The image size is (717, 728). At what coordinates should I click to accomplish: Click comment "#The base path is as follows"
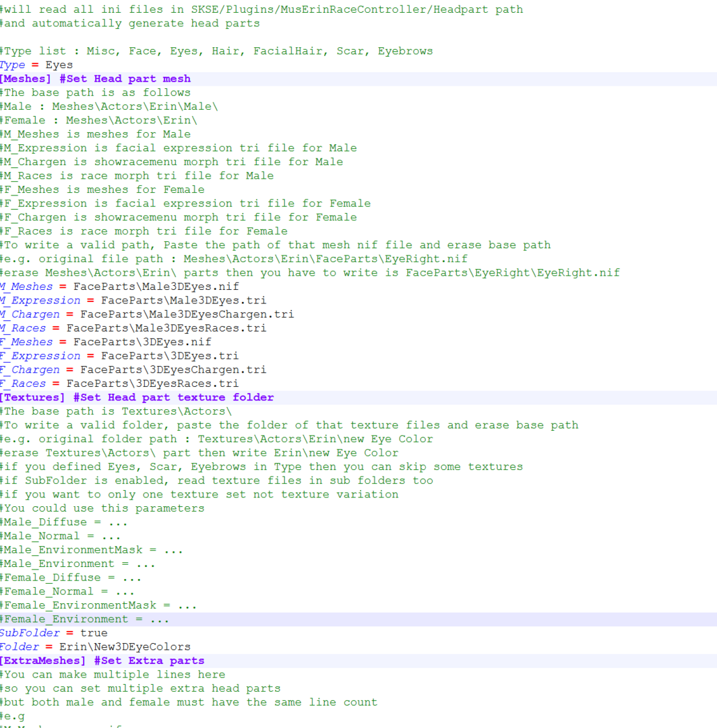(x=95, y=93)
